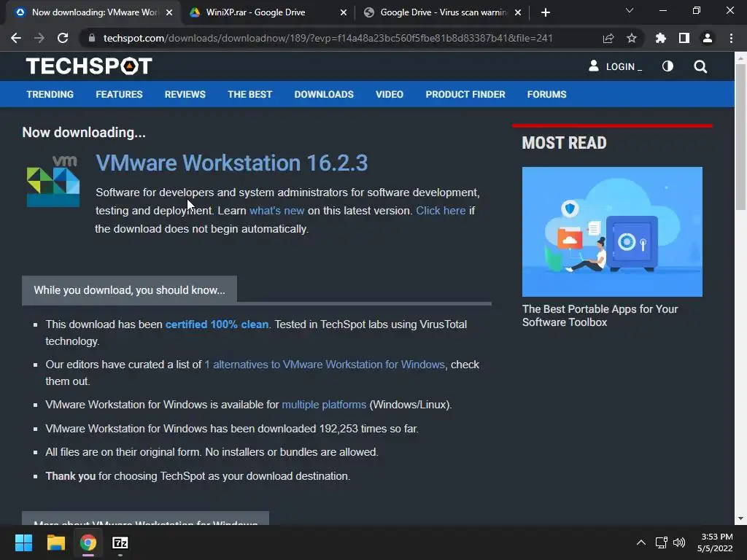Click the browser forward arrow

tap(39, 38)
